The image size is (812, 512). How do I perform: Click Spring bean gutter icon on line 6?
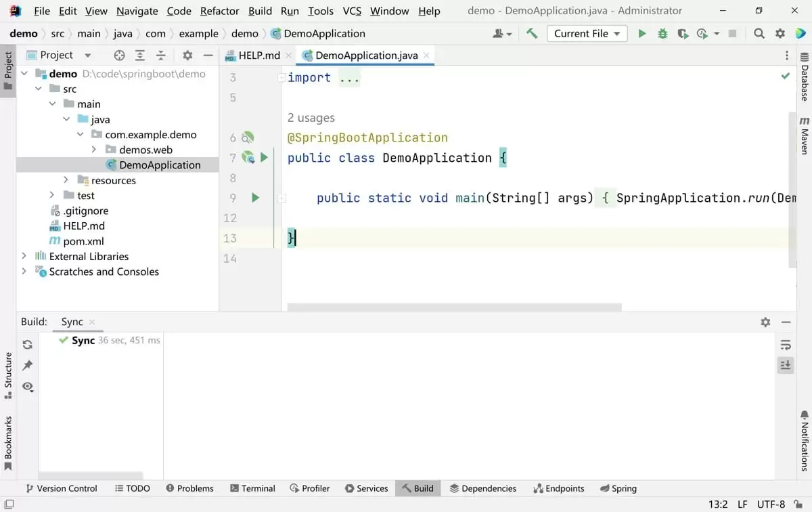click(248, 137)
